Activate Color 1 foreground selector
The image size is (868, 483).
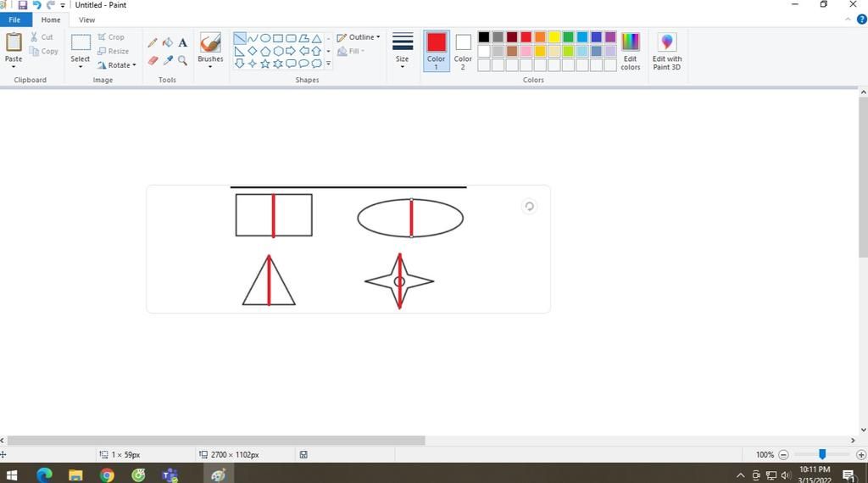coord(437,51)
